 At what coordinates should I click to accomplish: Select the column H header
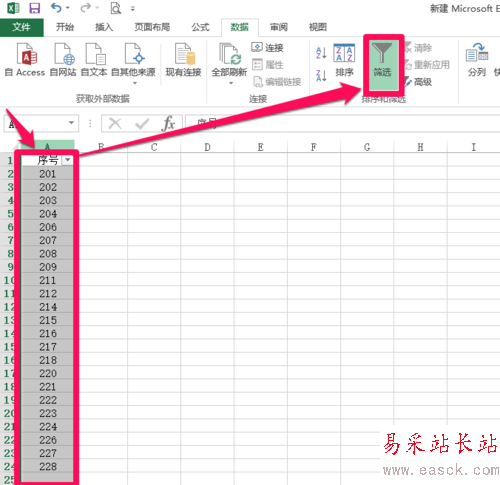coord(420,147)
